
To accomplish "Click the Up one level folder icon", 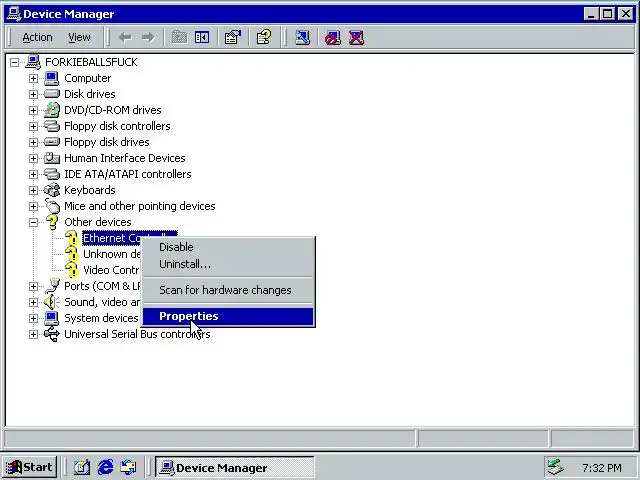I will click(x=179, y=38).
